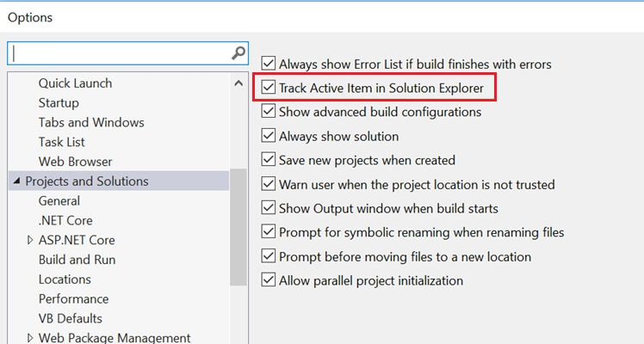This screenshot has height=344, width=644.
Task: Click the options search input field
Action: click(121, 53)
